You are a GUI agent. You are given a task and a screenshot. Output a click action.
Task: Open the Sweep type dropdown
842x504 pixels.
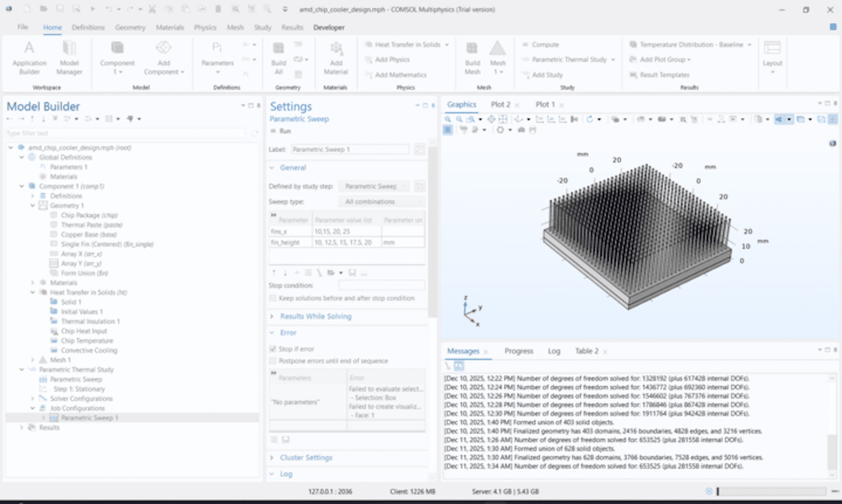(x=381, y=202)
